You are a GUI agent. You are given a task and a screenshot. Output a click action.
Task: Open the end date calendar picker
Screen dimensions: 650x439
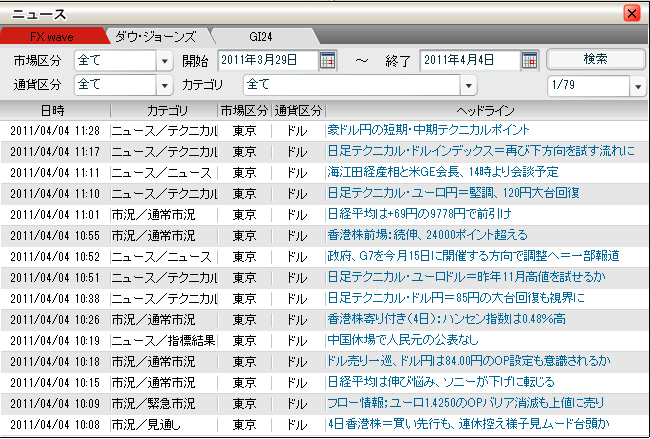tap(529, 61)
